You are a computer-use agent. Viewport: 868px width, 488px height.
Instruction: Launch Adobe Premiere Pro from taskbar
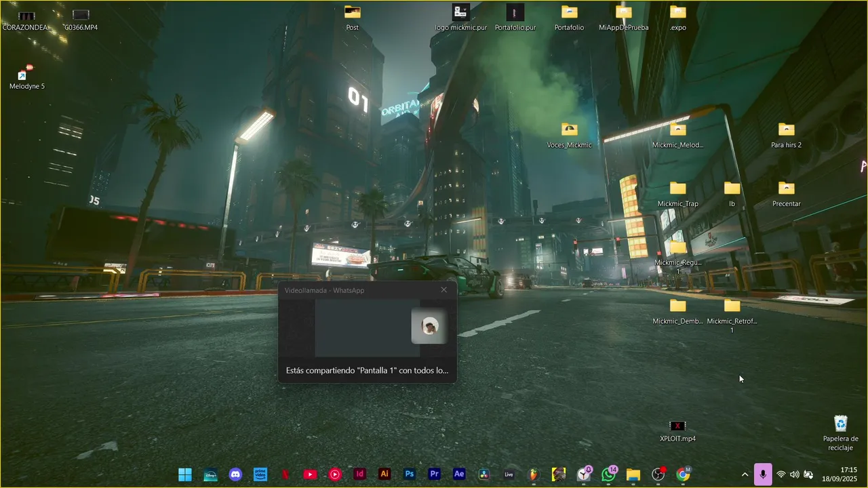435,474
